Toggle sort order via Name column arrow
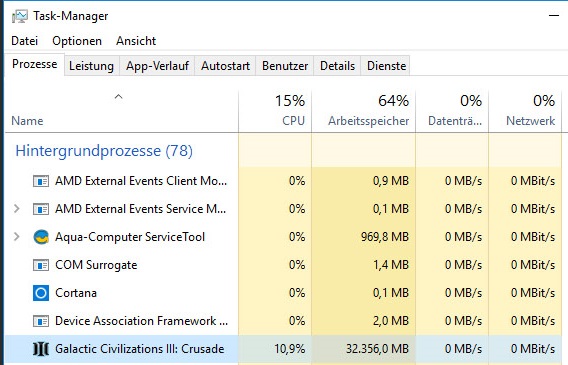This screenshot has width=568, height=365. pyautogui.click(x=118, y=97)
